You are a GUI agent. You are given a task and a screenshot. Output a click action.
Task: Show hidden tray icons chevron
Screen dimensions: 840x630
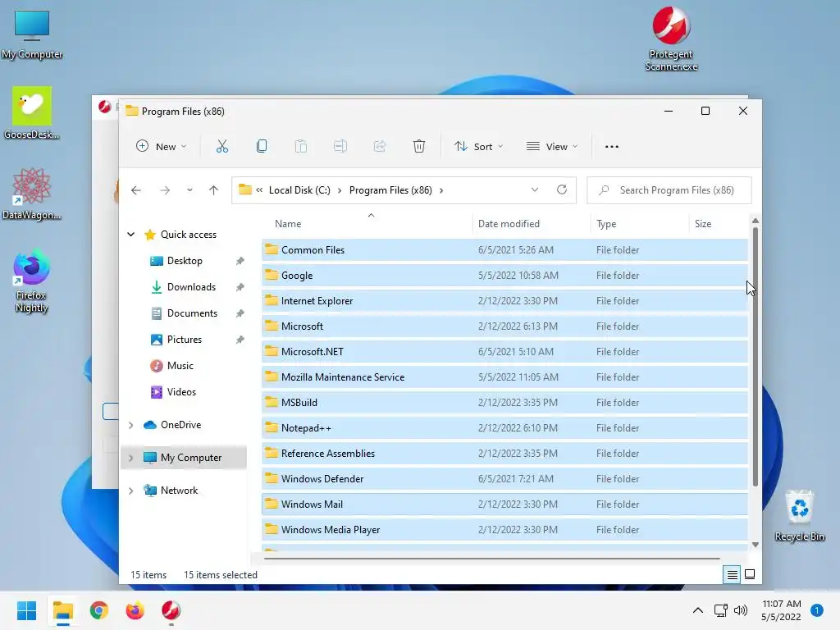[698, 610]
